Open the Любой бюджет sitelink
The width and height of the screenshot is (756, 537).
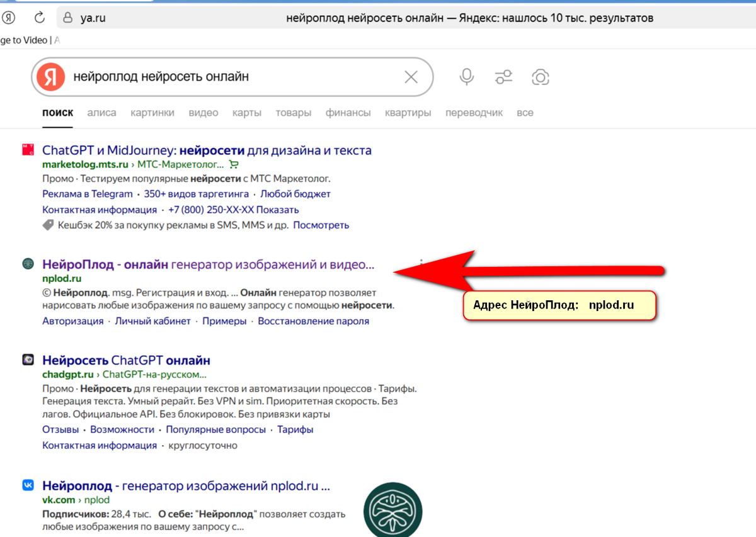[x=295, y=194]
